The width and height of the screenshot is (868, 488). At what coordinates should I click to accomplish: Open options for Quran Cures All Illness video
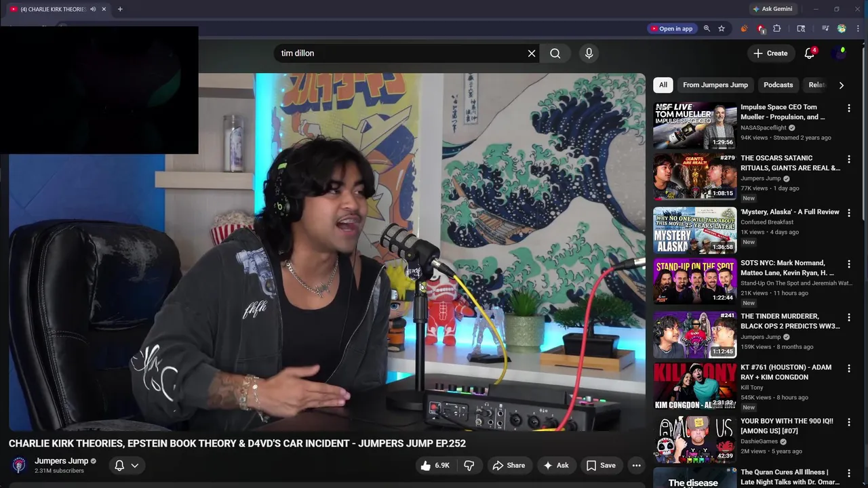point(849,473)
